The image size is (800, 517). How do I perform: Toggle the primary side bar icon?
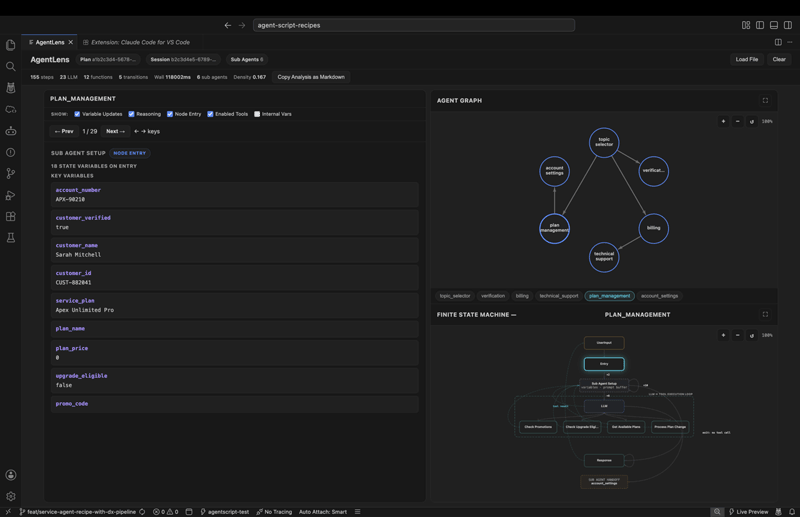[760, 25]
